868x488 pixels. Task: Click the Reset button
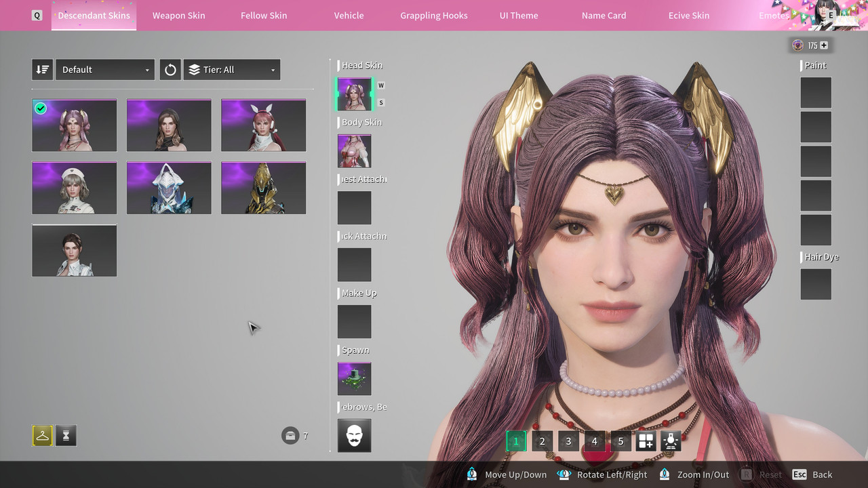click(x=761, y=474)
